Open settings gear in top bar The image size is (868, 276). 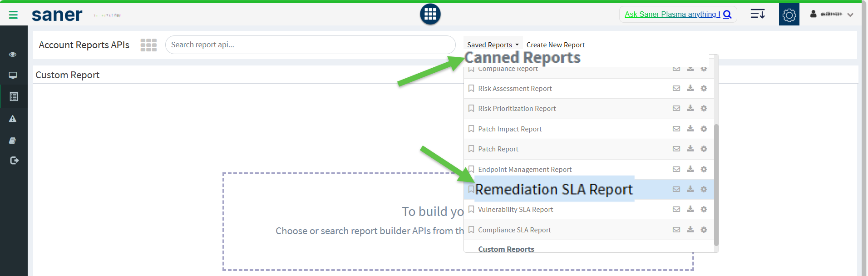[789, 15]
